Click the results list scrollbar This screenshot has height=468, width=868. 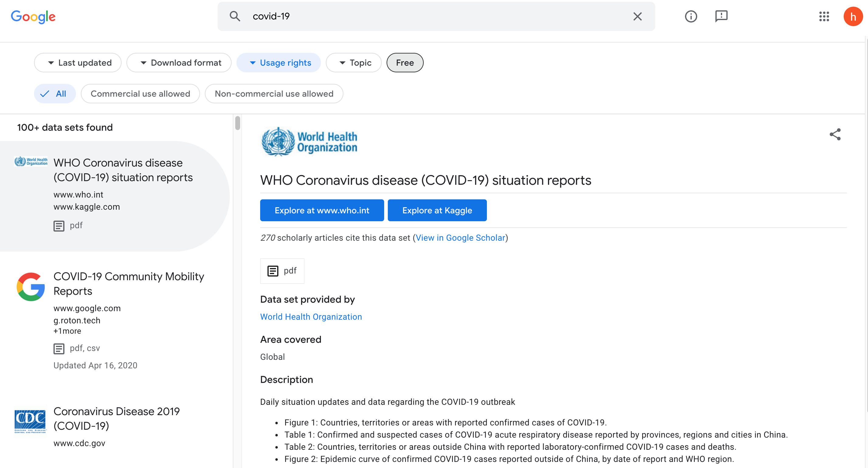tap(238, 123)
